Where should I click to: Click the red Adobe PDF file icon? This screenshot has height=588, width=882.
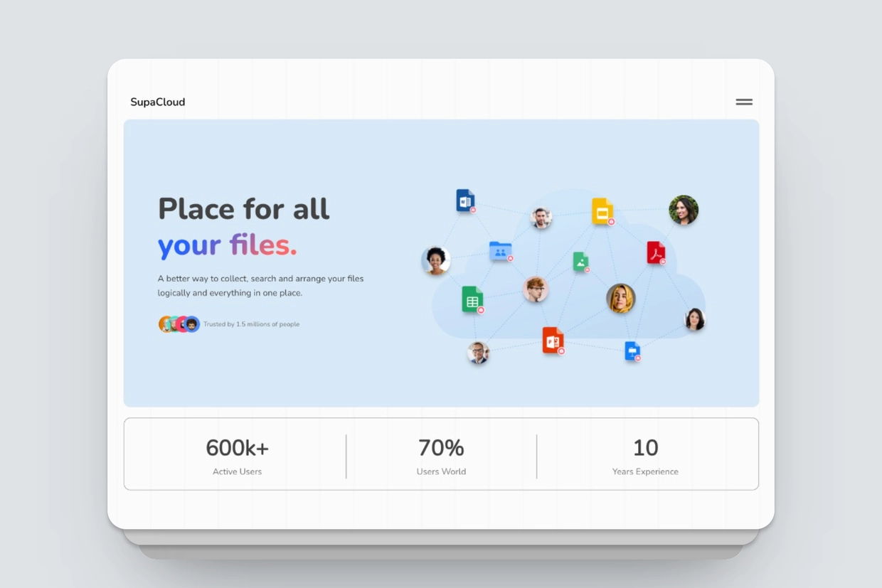pos(655,252)
